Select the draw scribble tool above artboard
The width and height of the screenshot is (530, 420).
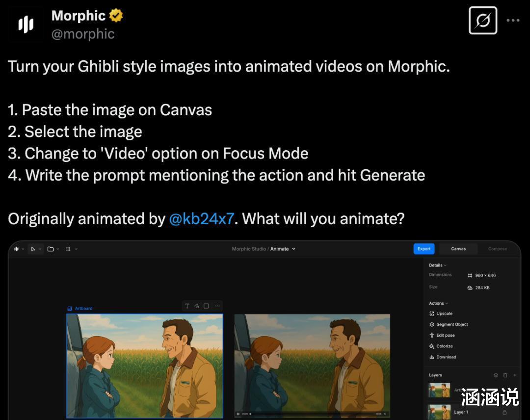[197, 306]
